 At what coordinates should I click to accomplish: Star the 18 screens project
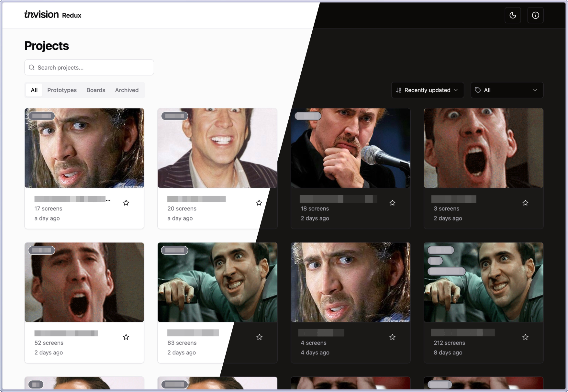tap(392, 203)
